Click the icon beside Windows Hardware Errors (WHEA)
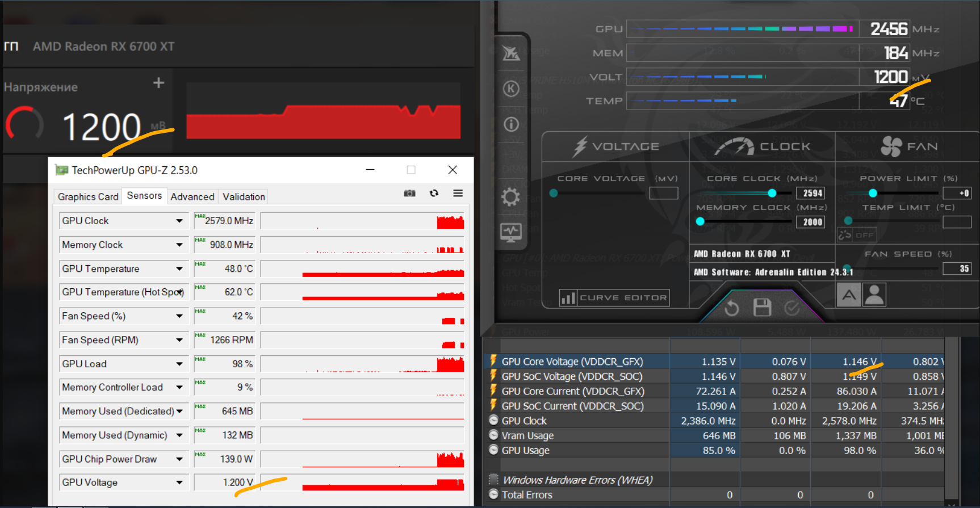 click(493, 480)
